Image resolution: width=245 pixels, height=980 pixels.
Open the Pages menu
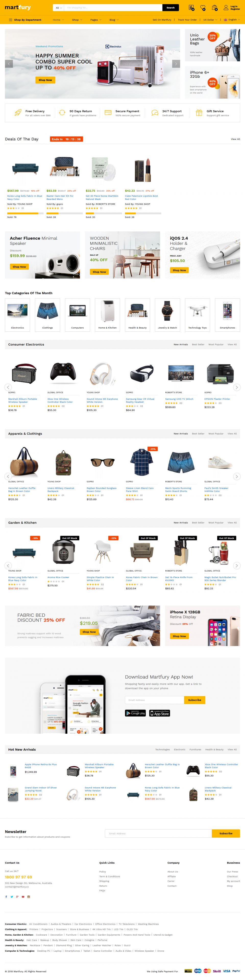(x=96, y=20)
